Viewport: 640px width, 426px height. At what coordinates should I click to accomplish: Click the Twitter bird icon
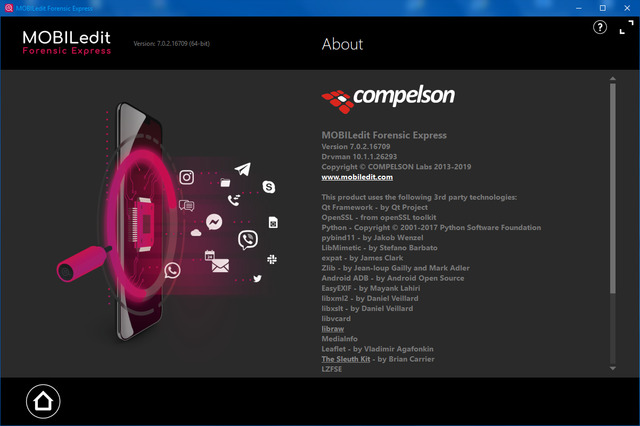(257, 278)
